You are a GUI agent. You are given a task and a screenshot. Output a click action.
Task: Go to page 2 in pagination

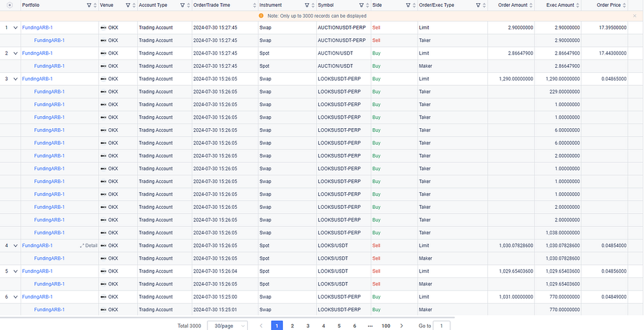pos(292,326)
